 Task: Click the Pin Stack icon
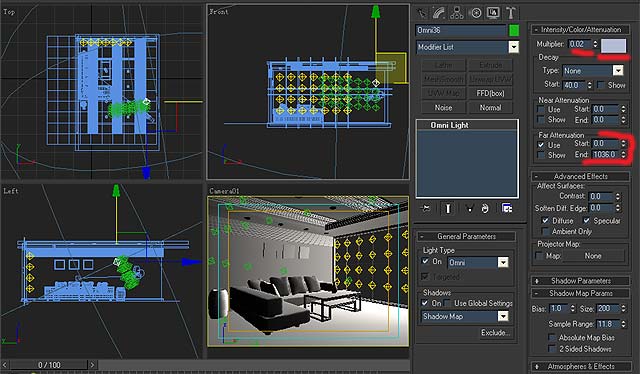point(426,209)
